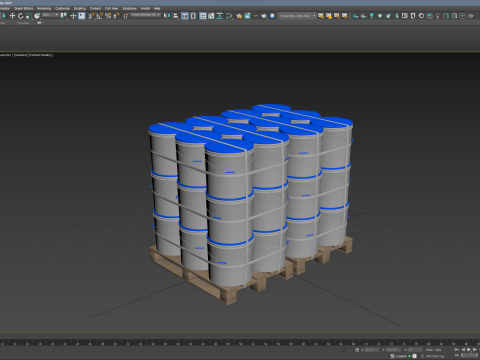The width and height of the screenshot is (480, 360).
Task: Click Next Frame button
Action: click(475, 349)
